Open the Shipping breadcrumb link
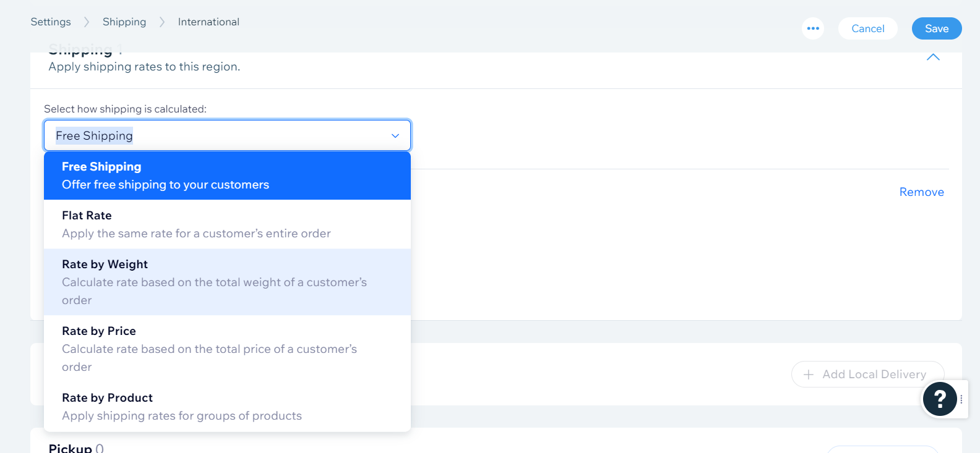 pyautogui.click(x=124, y=22)
